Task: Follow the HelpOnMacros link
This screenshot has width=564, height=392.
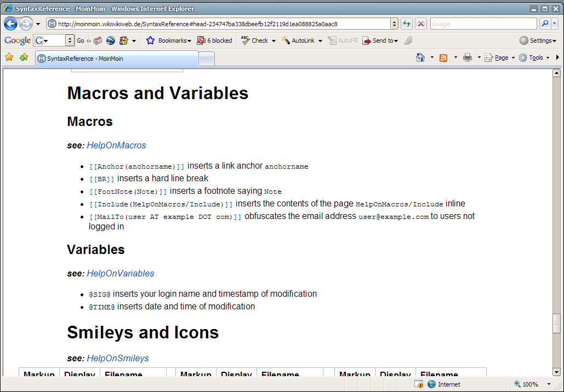Action: (x=116, y=146)
